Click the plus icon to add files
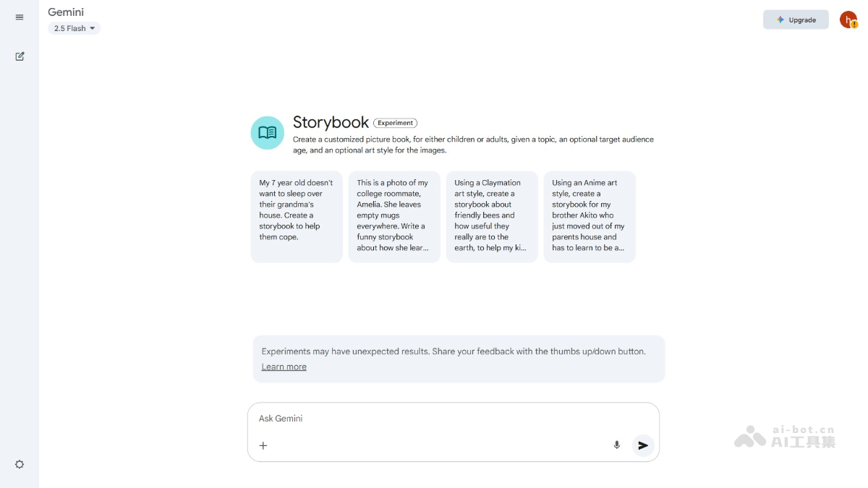 (263, 445)
